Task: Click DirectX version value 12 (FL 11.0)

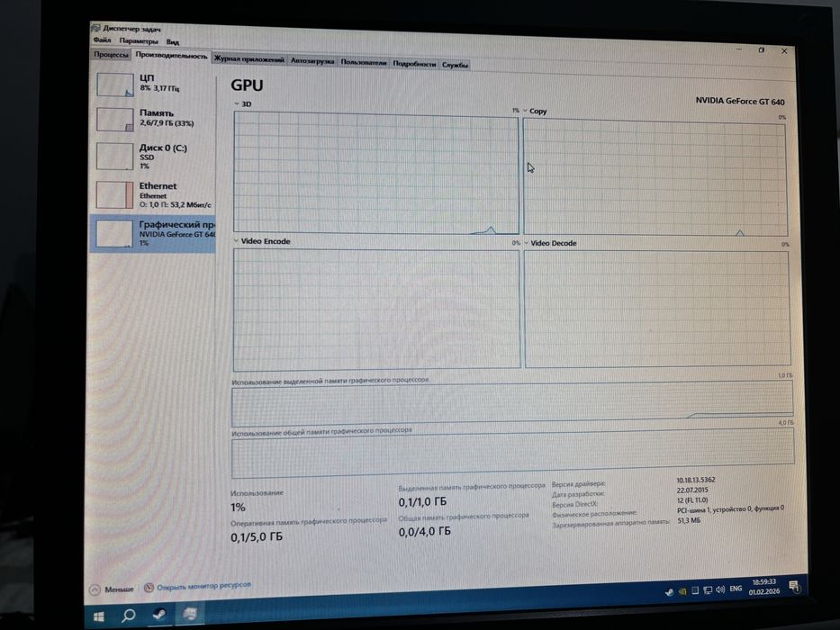Action: tap(692, 499)
